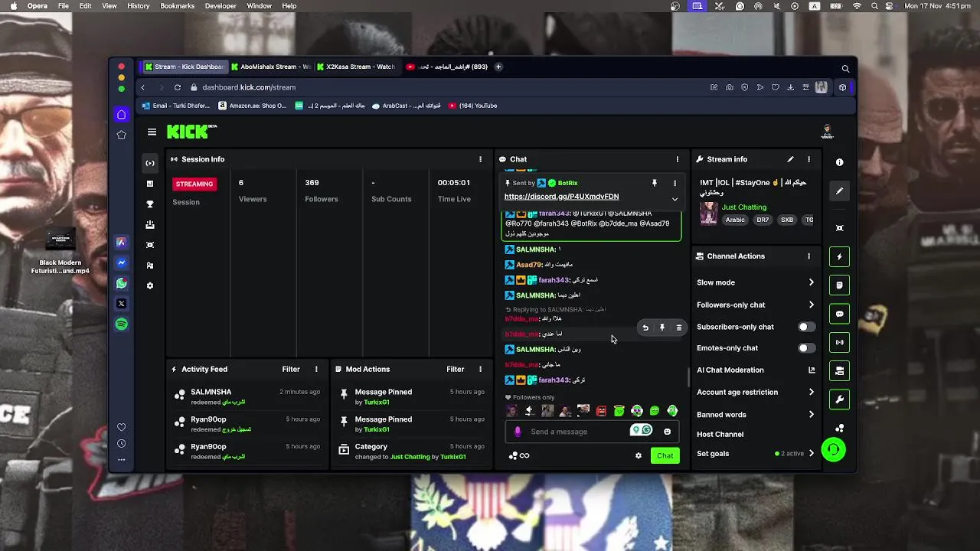980x551 pixels.
Task: Pin the hovered b7dde_ma chat message
Action: click(662, 328)
